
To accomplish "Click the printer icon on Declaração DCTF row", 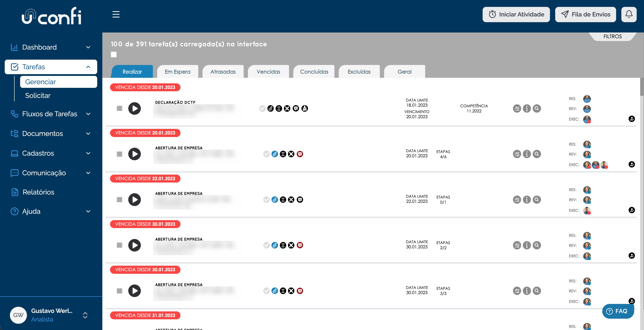I will click(304, 108).
